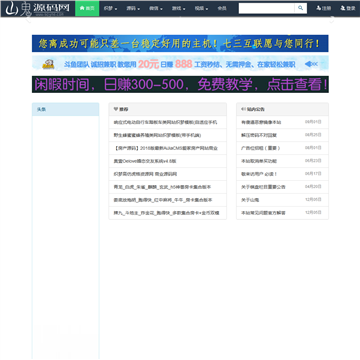360x360 pixels.
Task: Open the 织梦 商业源码网 article
Action: [145, 174]
